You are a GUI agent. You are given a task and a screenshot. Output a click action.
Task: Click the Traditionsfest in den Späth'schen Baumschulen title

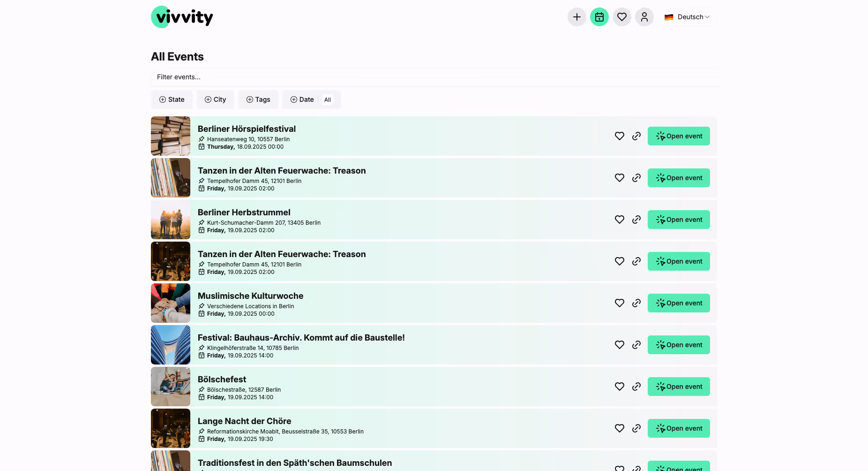click(x=295, y=463)
